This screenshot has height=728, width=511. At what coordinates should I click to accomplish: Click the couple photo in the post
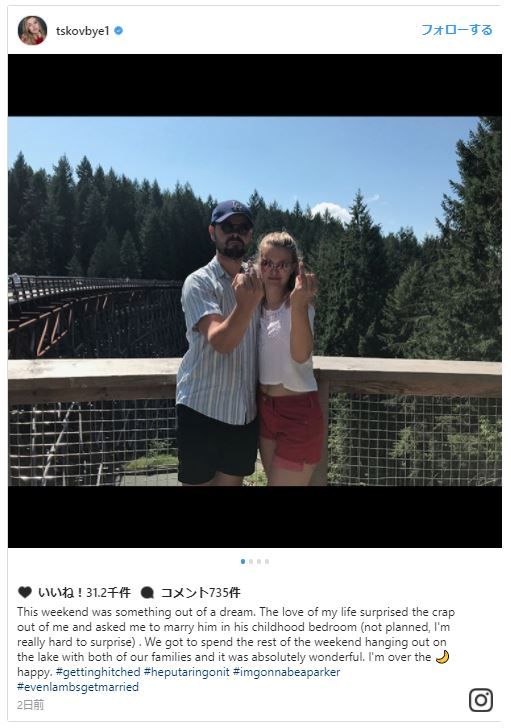tap(255, 301)
